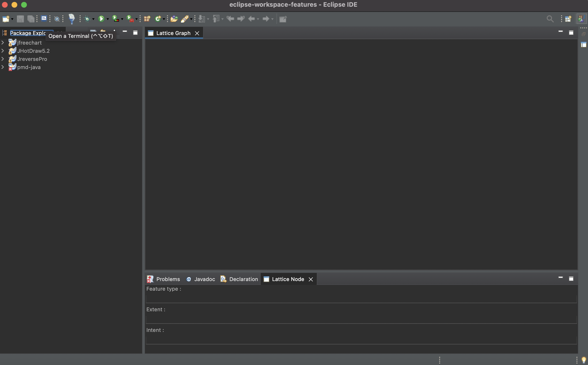Close the Lattice Node tab
The height and width of the screenshot is (365, 588).
(311, 279)
